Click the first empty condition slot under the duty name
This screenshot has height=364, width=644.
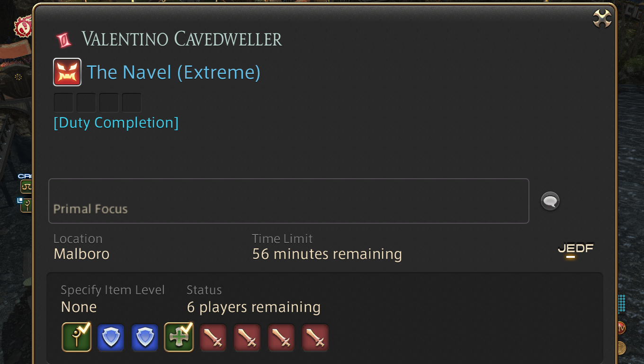63,102
